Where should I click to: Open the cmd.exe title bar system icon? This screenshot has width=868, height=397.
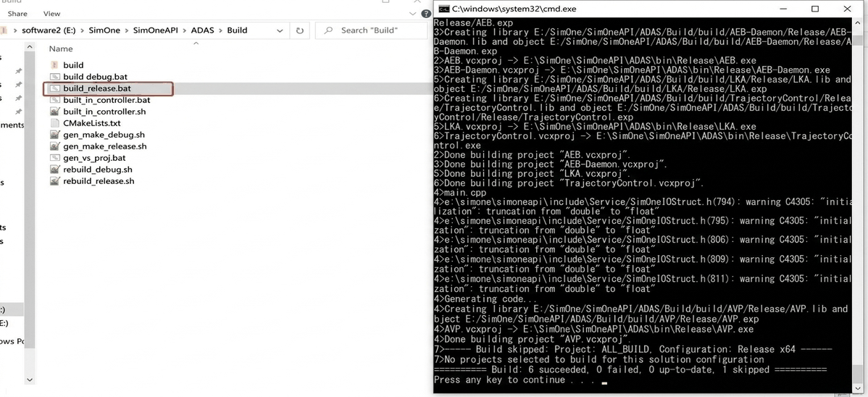point(443,8)
